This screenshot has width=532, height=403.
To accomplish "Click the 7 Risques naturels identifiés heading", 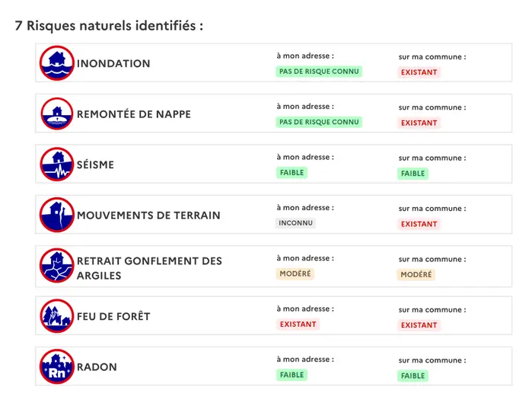I will click(x=109, y=26).
